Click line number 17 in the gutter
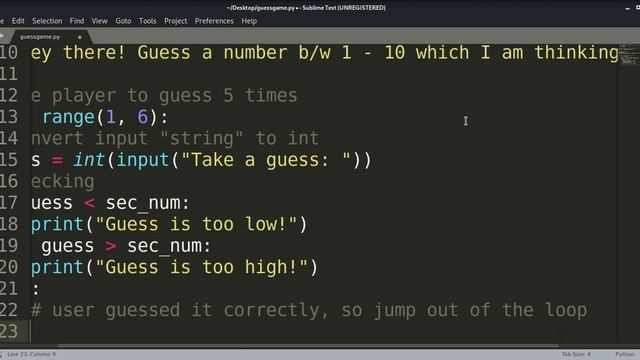Screen dimensions: 640x360 tap(9, 203)
